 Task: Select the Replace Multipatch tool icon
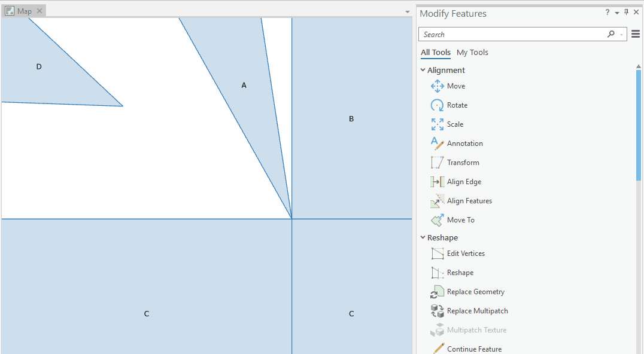[437, 310]
